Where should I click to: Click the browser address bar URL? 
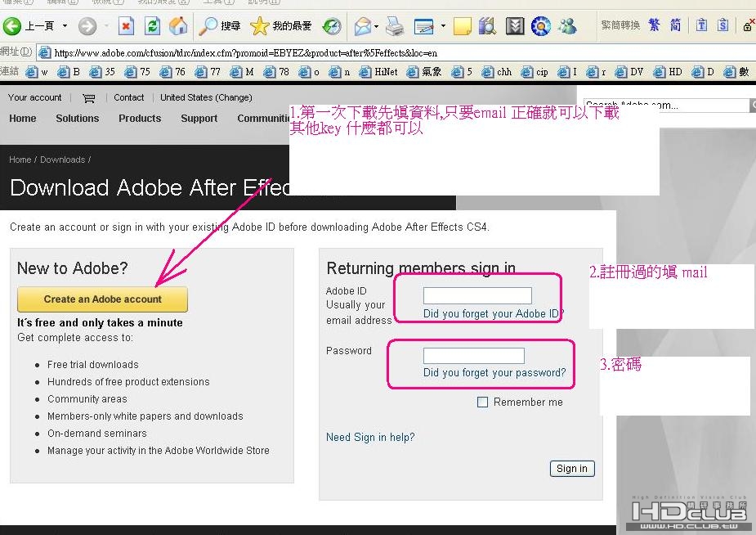(246, 53)
